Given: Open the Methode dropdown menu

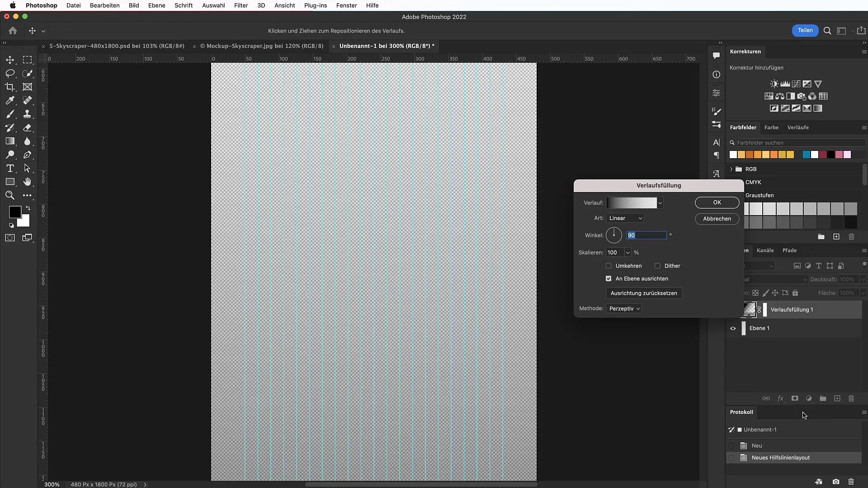Looking at the screenshot, I should coord(623,308).
